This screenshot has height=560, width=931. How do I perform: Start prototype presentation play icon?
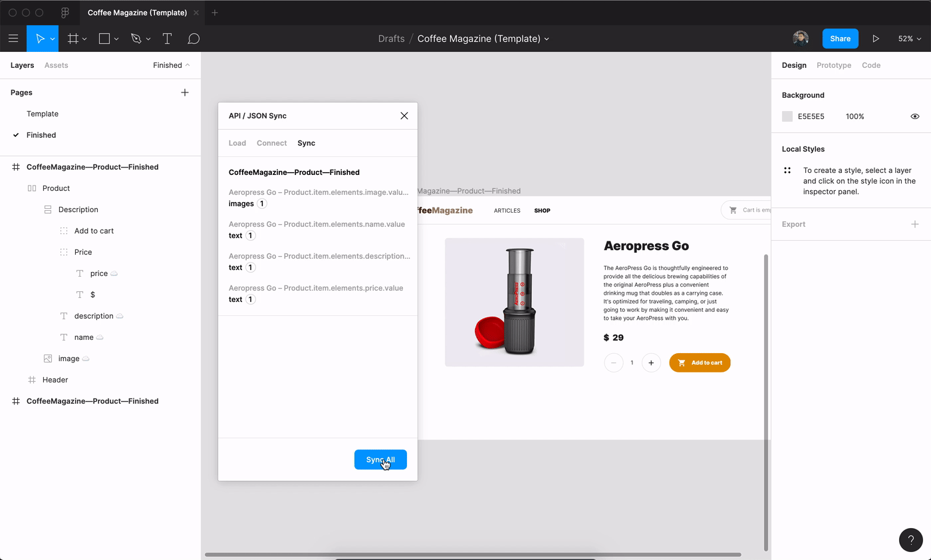[x=876, y=39]
